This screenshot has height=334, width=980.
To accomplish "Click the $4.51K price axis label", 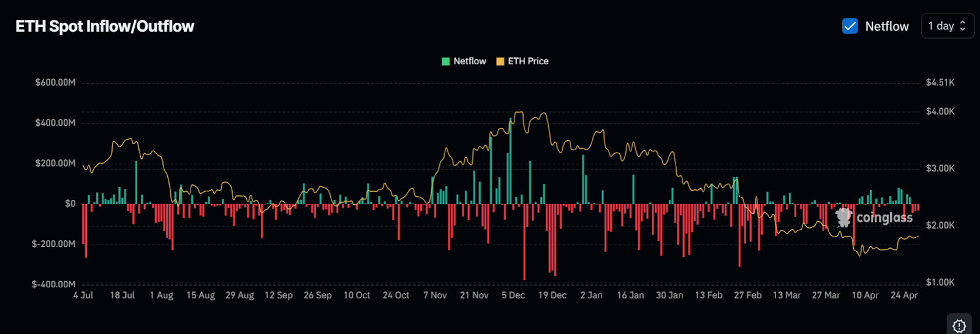I will click(x=940, y=83).
